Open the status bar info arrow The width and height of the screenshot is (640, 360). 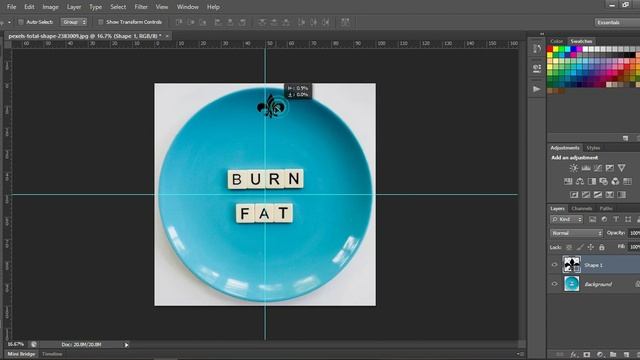127,345
